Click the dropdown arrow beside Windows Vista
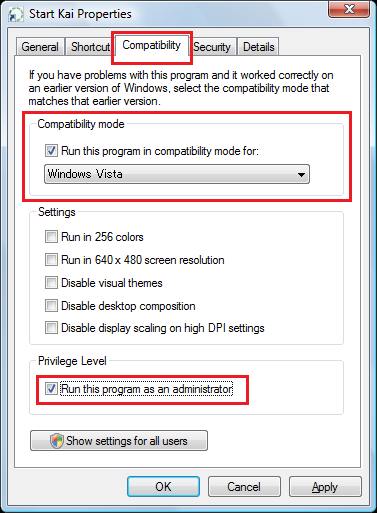Image resolution: width=377 pixels, height=513 pixels. 301,174
